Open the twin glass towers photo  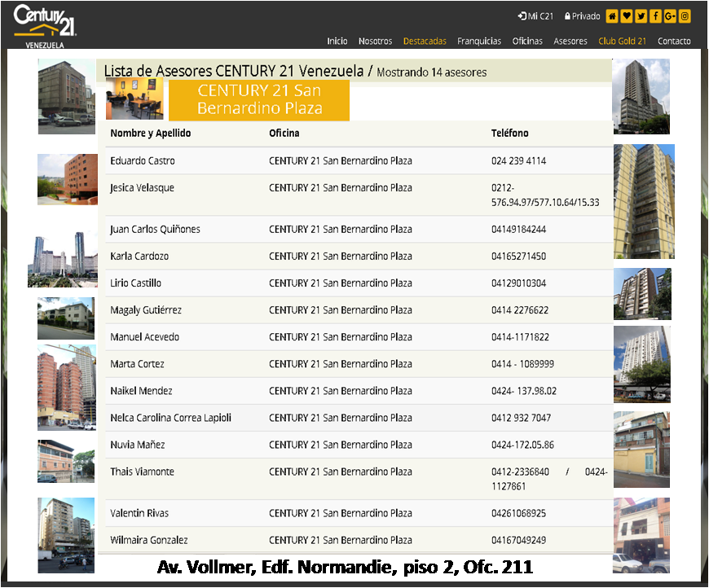(63, 259)
